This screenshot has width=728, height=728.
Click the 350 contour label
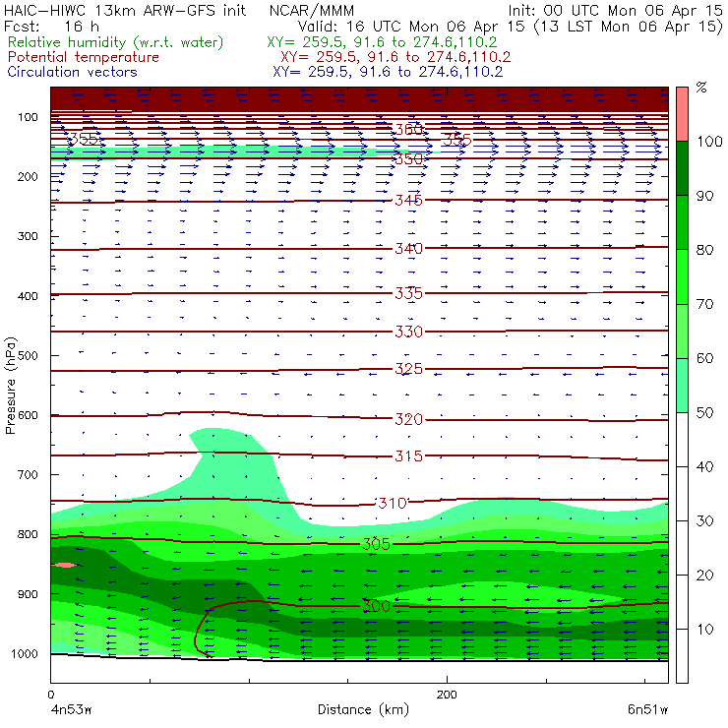pos(408,159)
